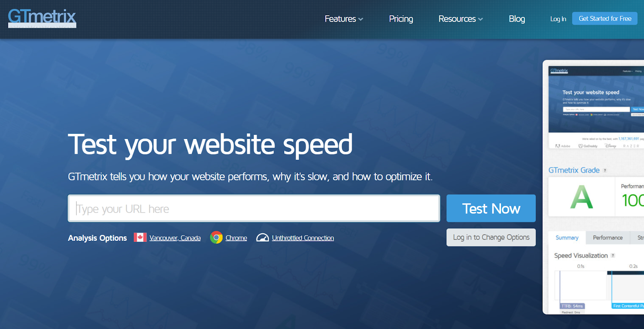Click Log in to Change Options

tap(491, 237)
